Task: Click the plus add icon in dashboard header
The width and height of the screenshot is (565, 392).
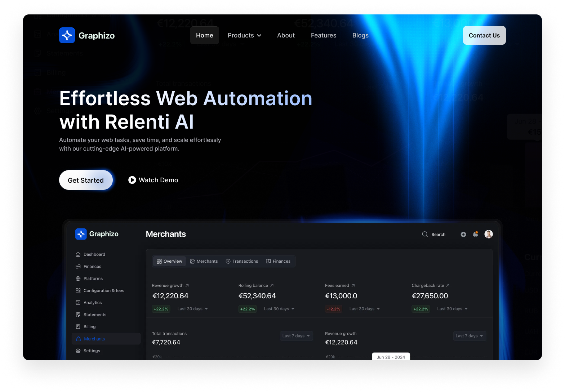Action: pos(463,235)
